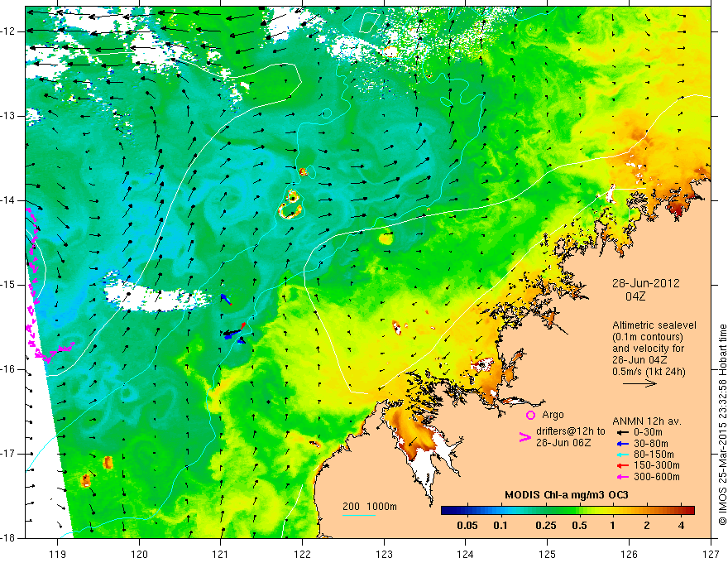Click the '28-Jun 06Z' legend text
The image size is (728, 563).
pos(563,443)
